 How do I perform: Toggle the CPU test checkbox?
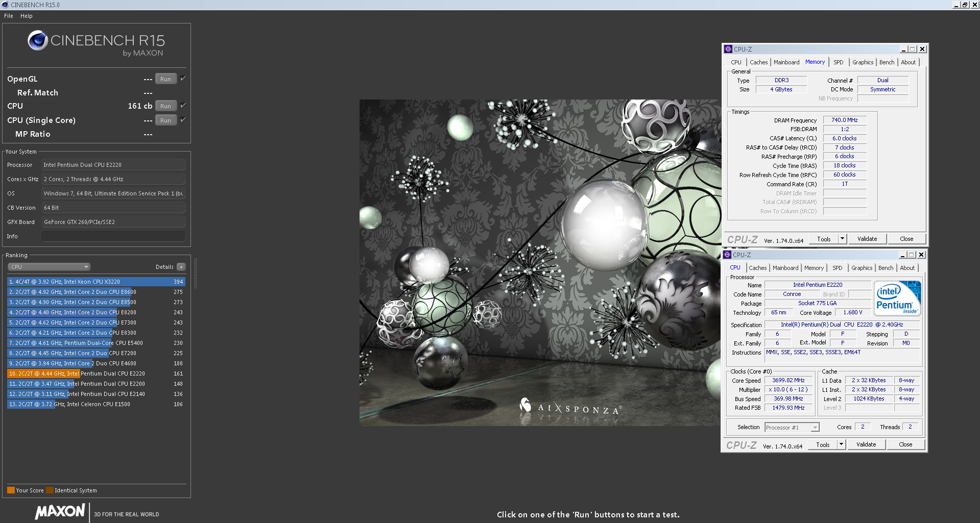183,106
